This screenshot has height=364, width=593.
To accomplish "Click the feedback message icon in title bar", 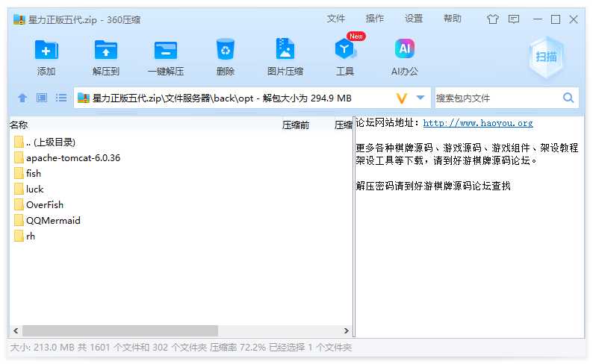I will tap(514, 19).
